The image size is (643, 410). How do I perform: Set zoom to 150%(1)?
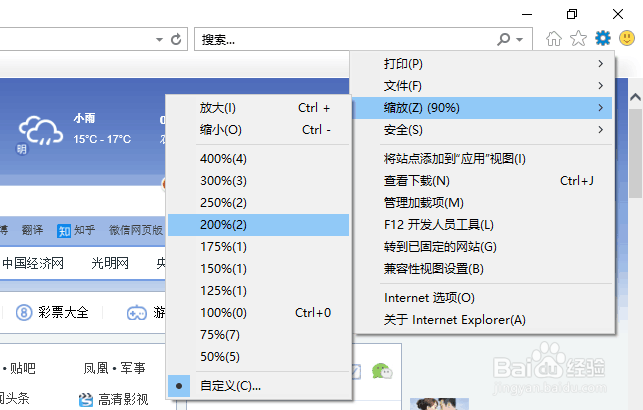pyautogui.click(x=259, y=269)
